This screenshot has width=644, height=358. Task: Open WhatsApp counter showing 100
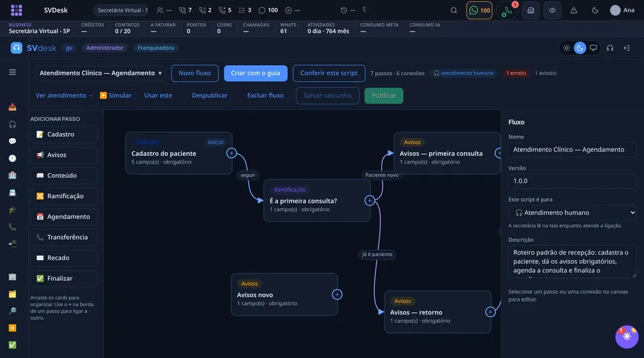point(479,10)
